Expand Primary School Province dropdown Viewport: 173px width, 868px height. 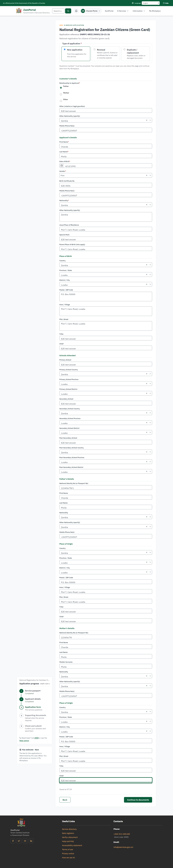tap(150, 383)
